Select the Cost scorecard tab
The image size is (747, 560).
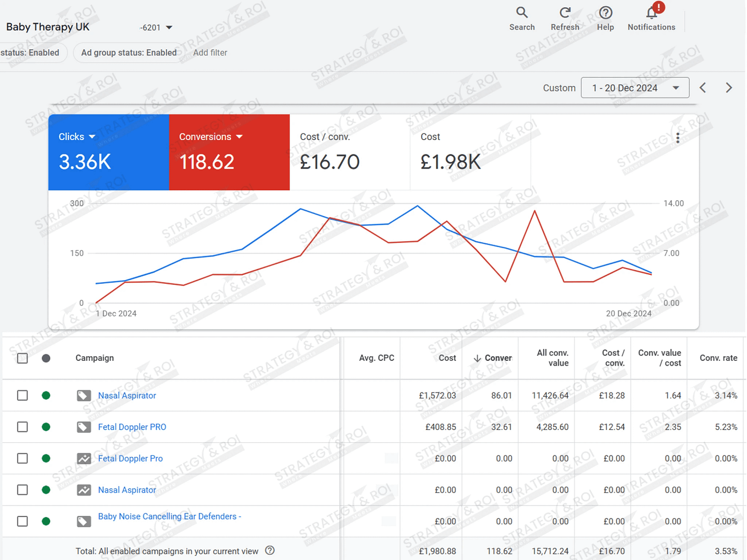(x=469, y=152)
